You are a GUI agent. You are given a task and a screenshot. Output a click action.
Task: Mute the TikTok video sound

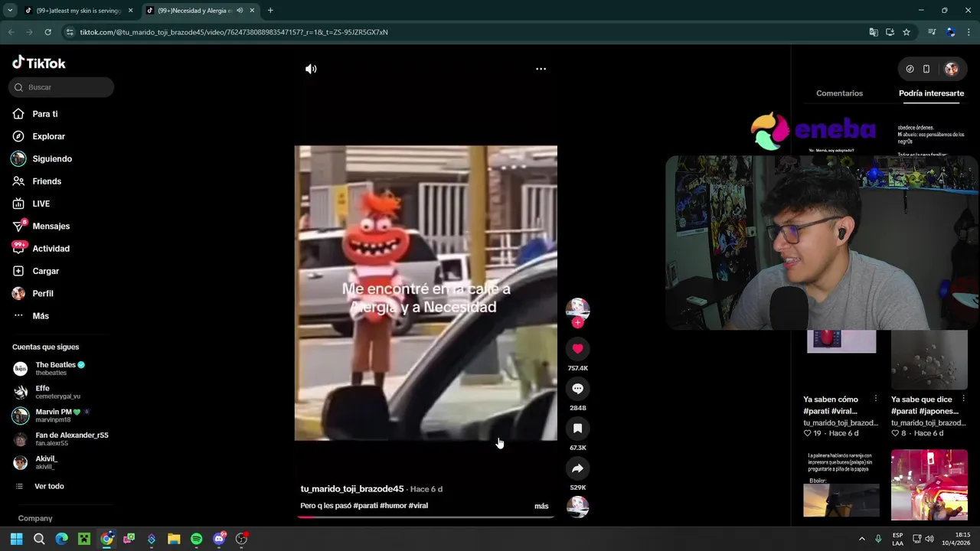pyautogui.click(x=311, y=69)
